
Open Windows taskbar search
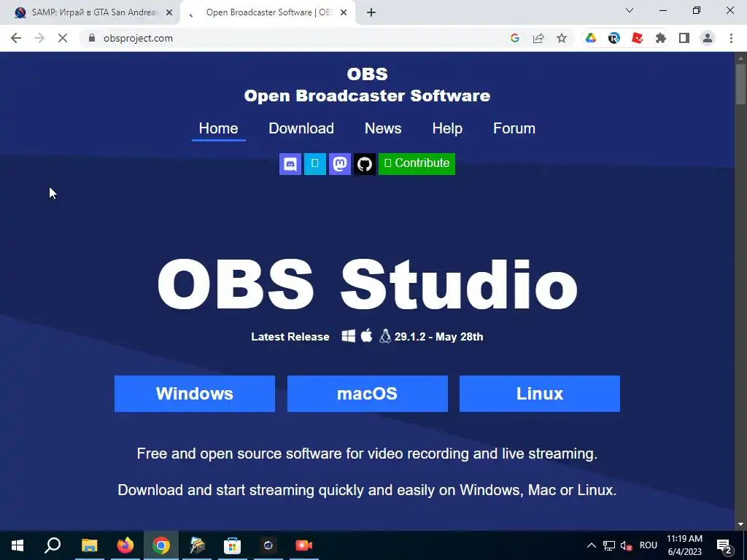(53, 545)
